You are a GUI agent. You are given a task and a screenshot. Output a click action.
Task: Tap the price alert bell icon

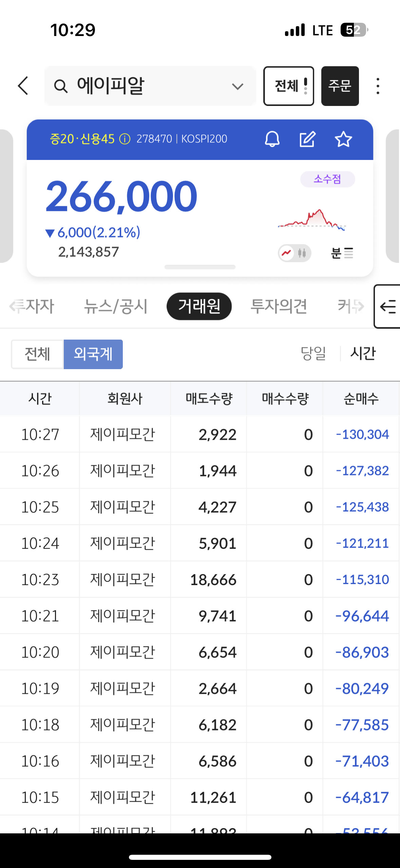pyautogui.click(x=272, y=139)
